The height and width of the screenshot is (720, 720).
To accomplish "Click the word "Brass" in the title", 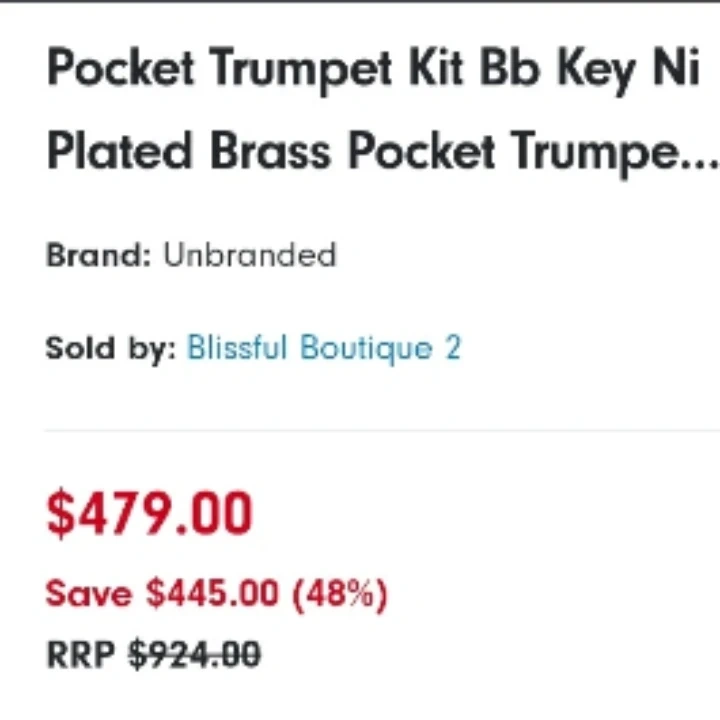I will click(x=269, y=151).
